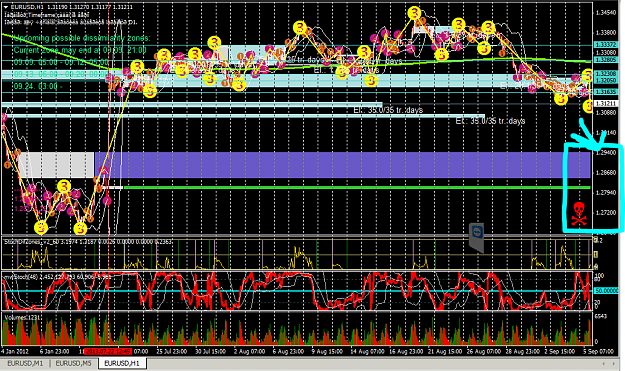Click the 1.33372 price level label

[x=606, y=45]
